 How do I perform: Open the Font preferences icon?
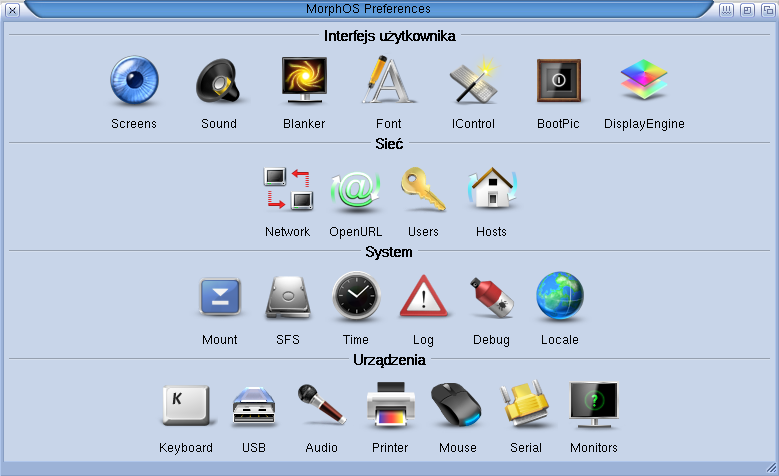[x=388, y=79]
